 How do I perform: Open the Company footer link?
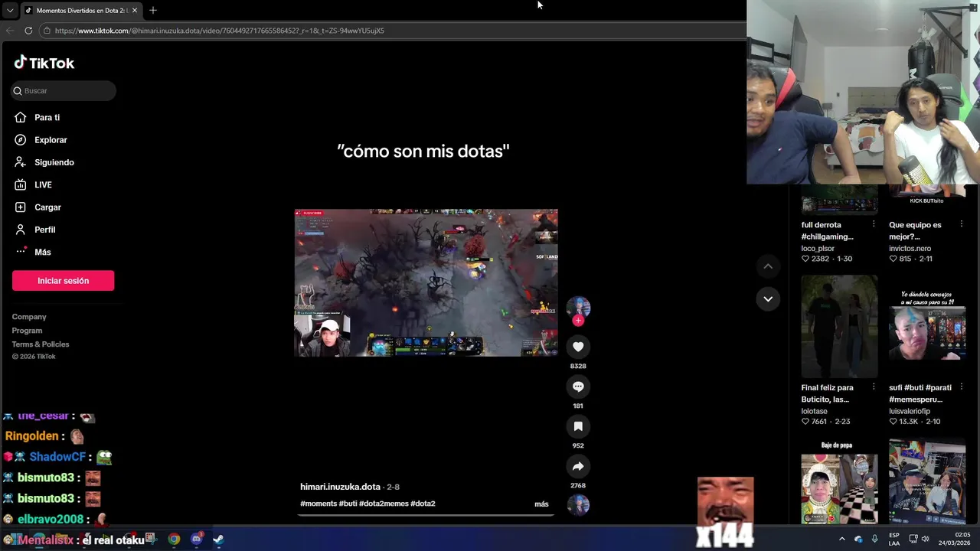click(x=29, y=317)
